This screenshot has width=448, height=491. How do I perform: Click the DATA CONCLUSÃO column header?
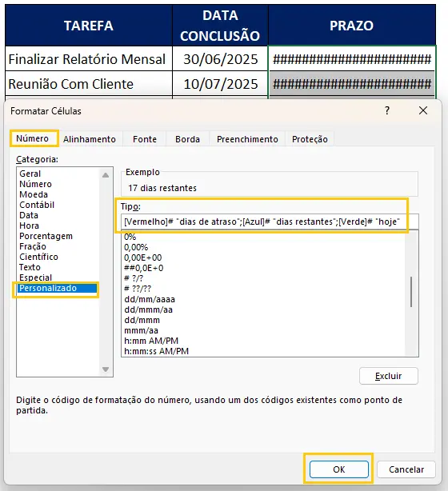[x=220, y=26]
